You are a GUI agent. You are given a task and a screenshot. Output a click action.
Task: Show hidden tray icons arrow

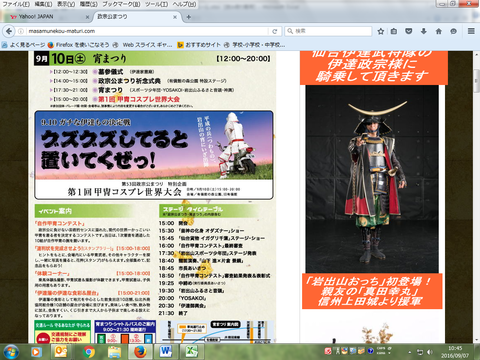[x=410, y=352]
